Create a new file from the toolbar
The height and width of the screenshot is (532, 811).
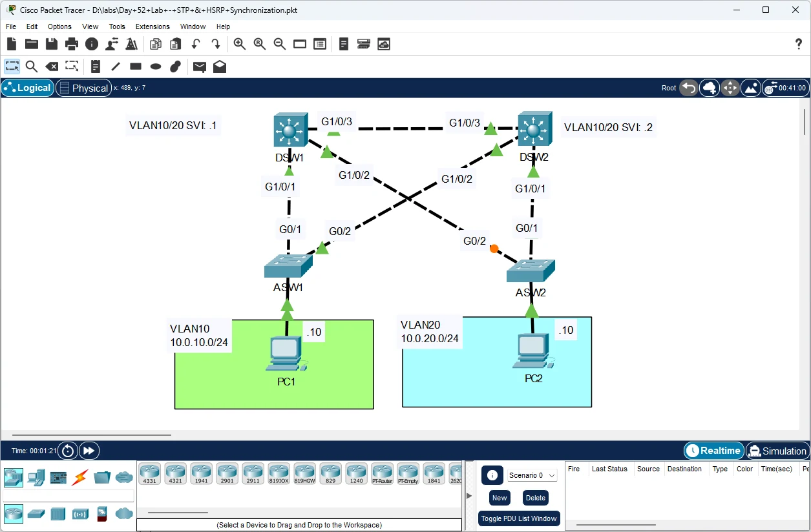pyautogui.click(x=11, y=44)
